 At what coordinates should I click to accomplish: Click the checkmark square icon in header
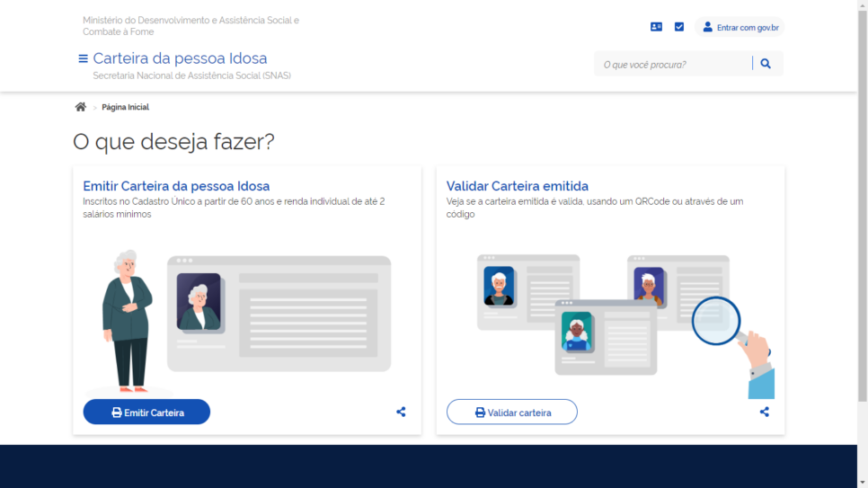[679, 27]
